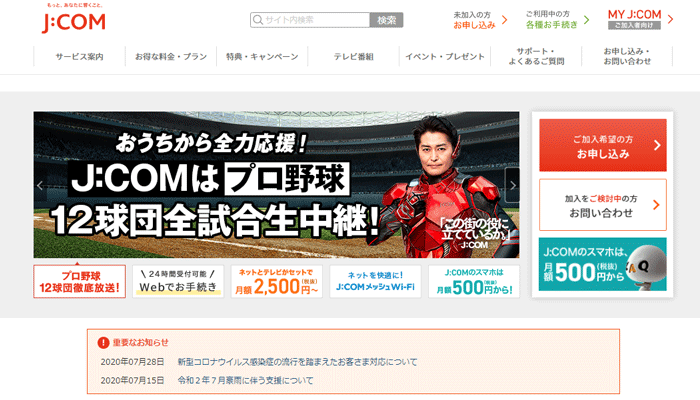Open 新型コロナウイルス感染症 notice link

point(297,362)
